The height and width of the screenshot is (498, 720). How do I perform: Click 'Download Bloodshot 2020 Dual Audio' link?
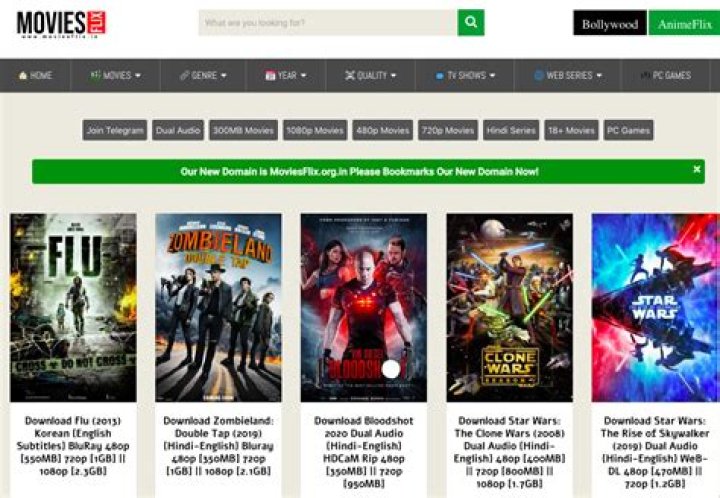pyautogui.click(x=364, y=452)
